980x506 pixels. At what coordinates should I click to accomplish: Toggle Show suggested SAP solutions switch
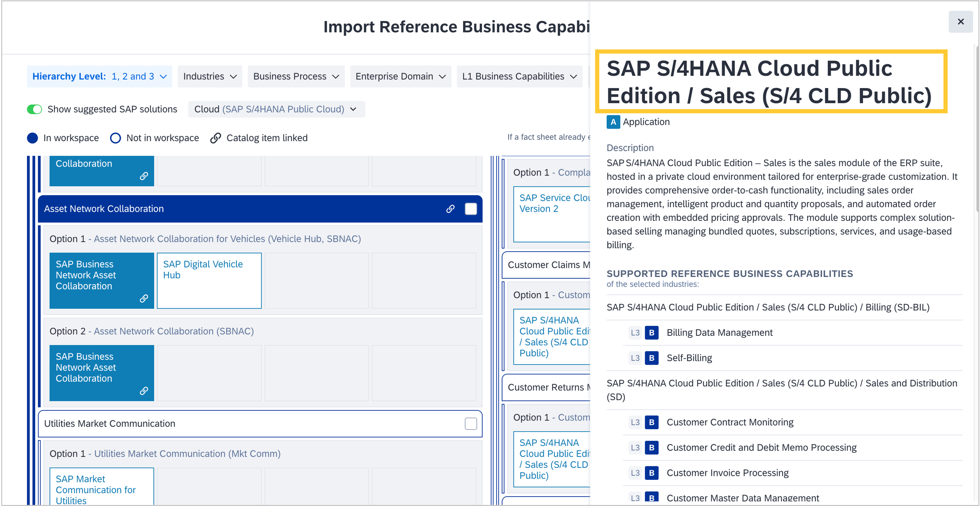[35, 109]
